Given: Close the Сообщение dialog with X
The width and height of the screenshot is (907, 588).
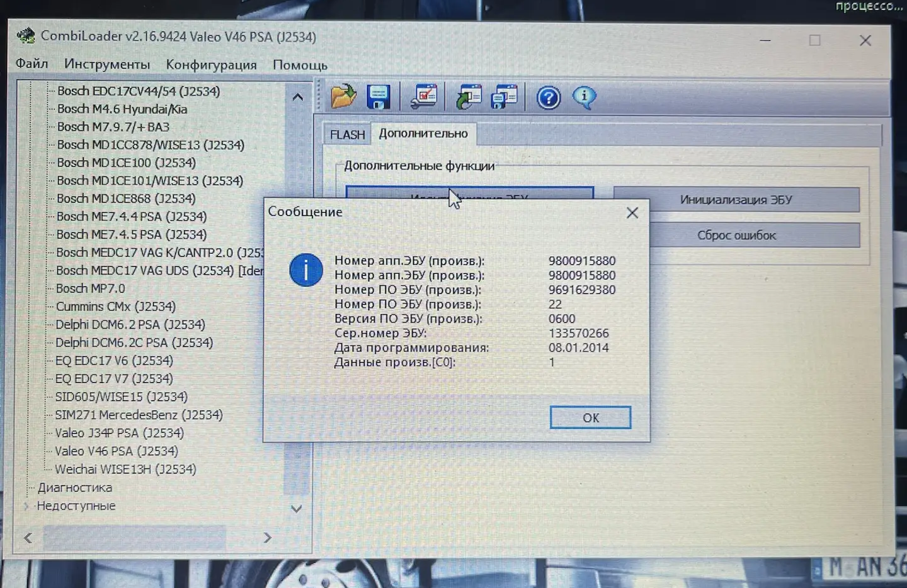Looking at the screenshot, I should click(632, 213).
